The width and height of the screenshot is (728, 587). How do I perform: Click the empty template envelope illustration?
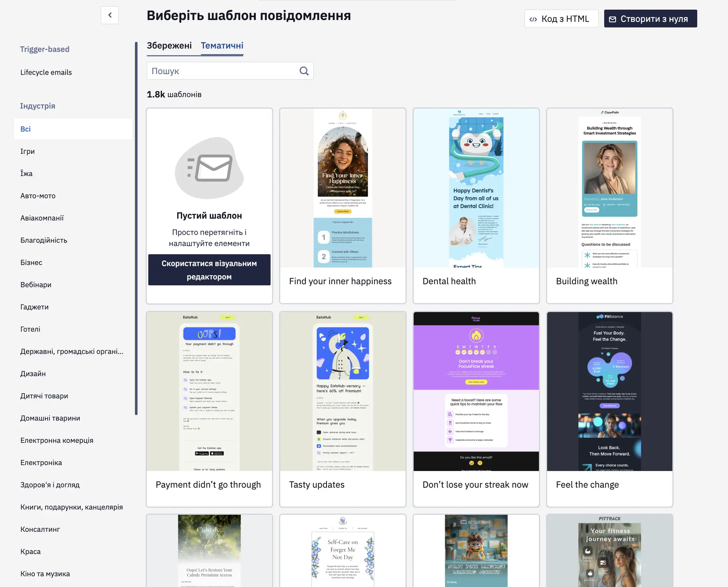[209, 168]
